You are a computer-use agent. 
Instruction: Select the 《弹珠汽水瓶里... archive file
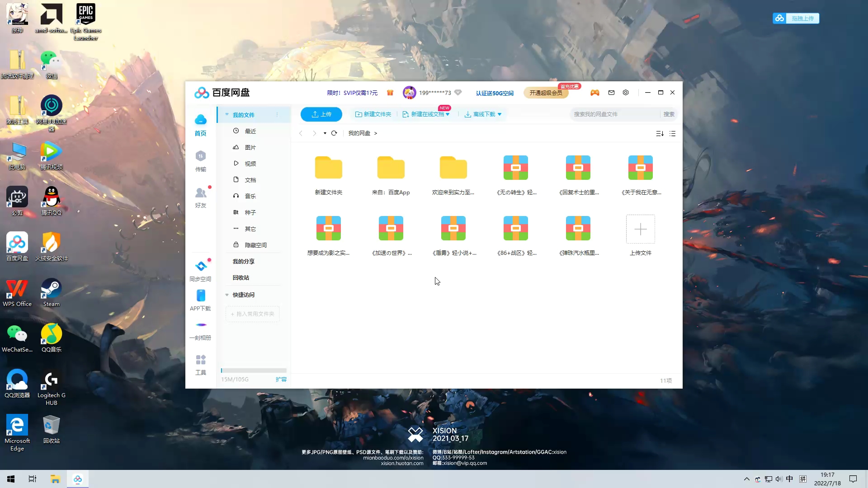click(578, 236)
